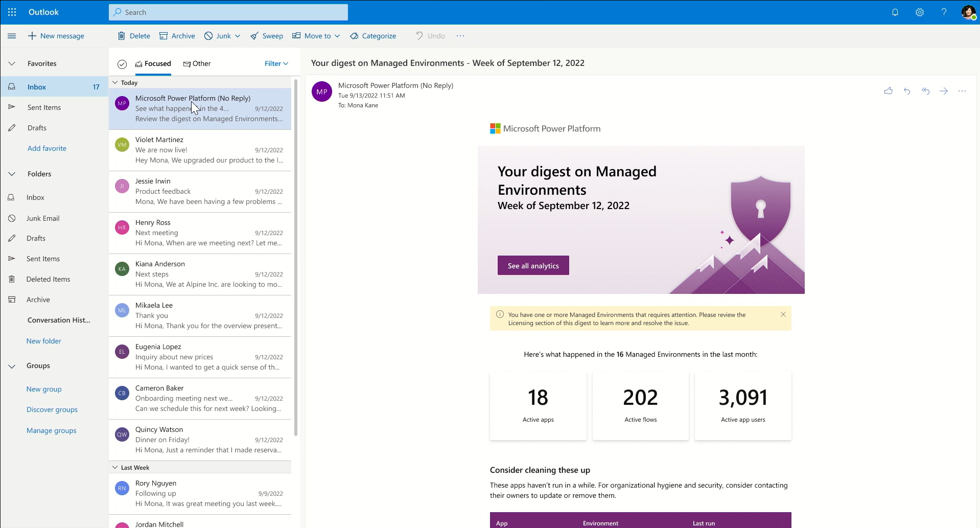Open the Junk dropdown arrow
This screenshot has height=528, width=980.
pos(238,36)
